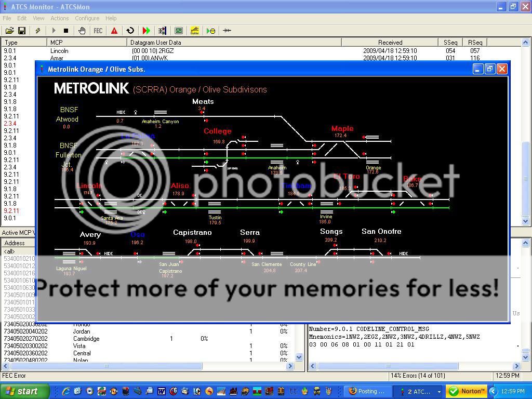
Task: Open the Configure menu
Action: pos(87,18)
